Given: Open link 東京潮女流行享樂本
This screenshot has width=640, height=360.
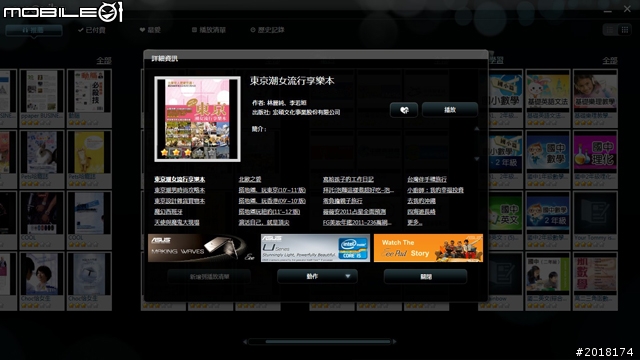Looking at the screenshot, I should click(x=180, y=179).
